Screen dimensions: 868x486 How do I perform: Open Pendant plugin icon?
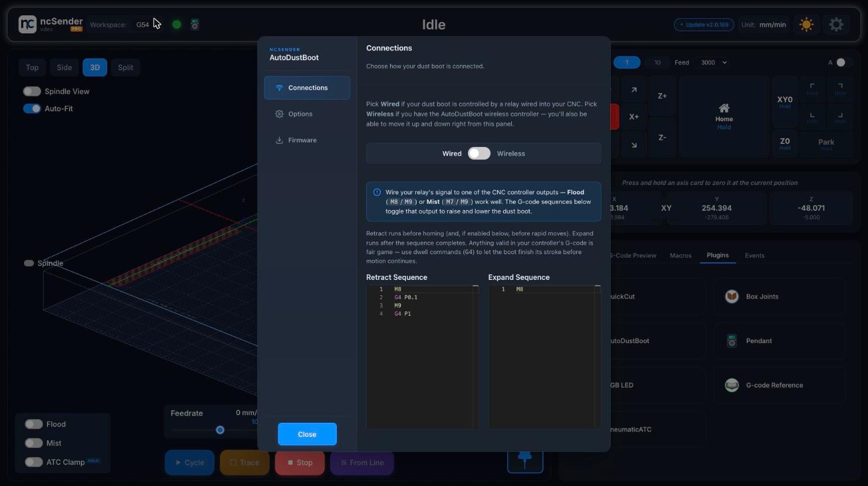732,341
